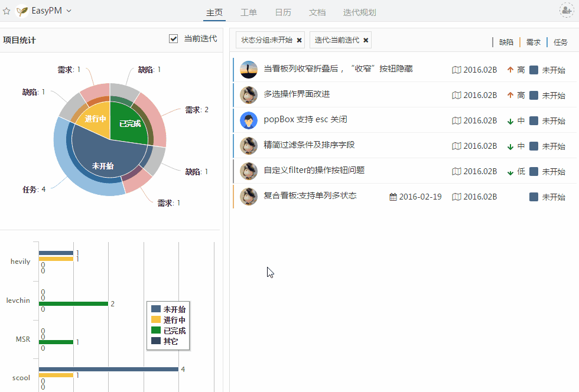Click scool's 未开始 bar with value 4

[x=109, y=369]
